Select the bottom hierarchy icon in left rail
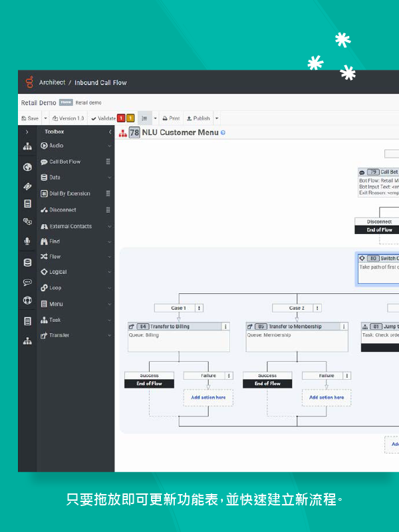 pyautogui.click(x=27, y=341)
